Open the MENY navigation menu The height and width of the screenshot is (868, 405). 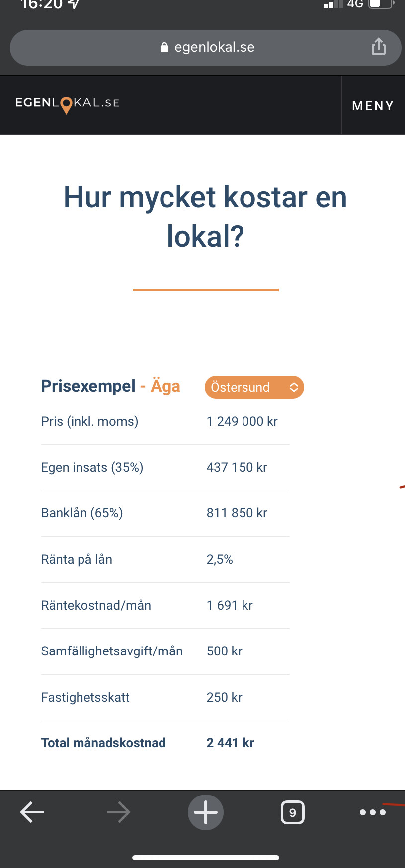pos(373,105)
